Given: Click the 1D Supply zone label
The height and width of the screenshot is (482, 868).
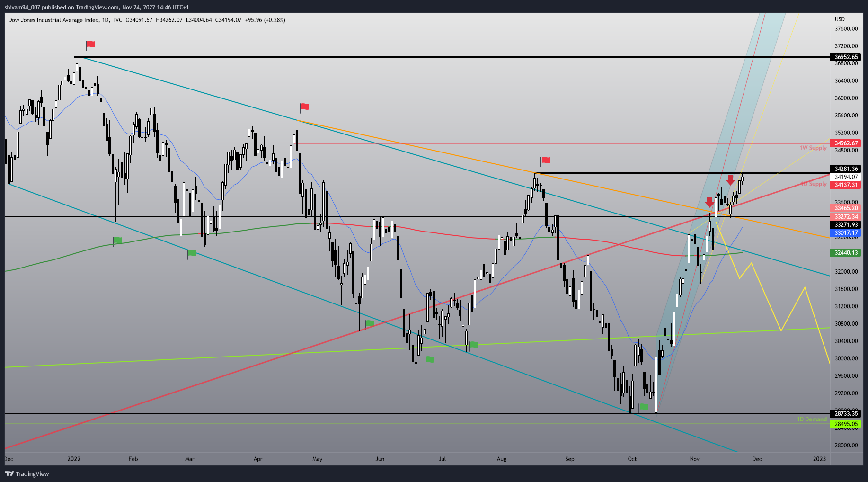Looking at the screenshot, I should pos(814,184).
